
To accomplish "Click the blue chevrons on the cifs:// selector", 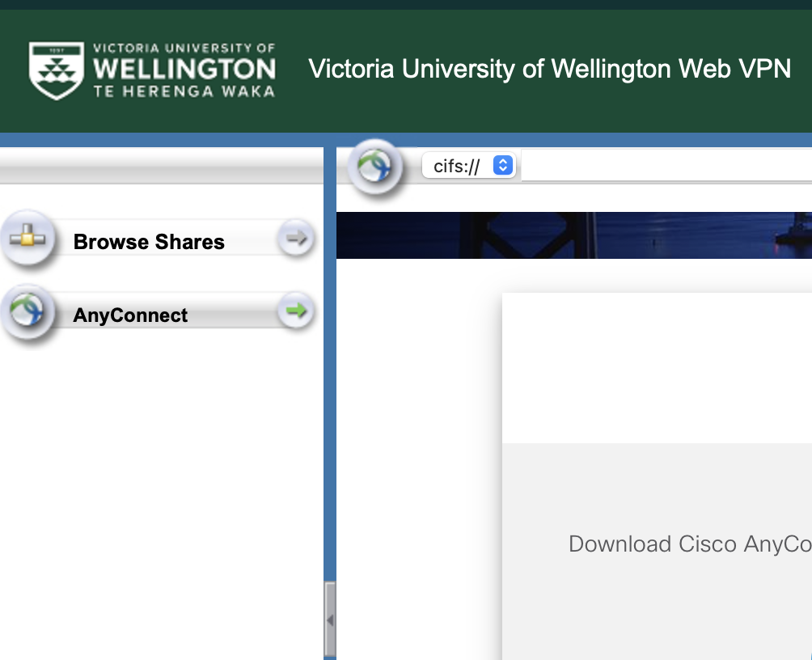I will pos(503,166).
